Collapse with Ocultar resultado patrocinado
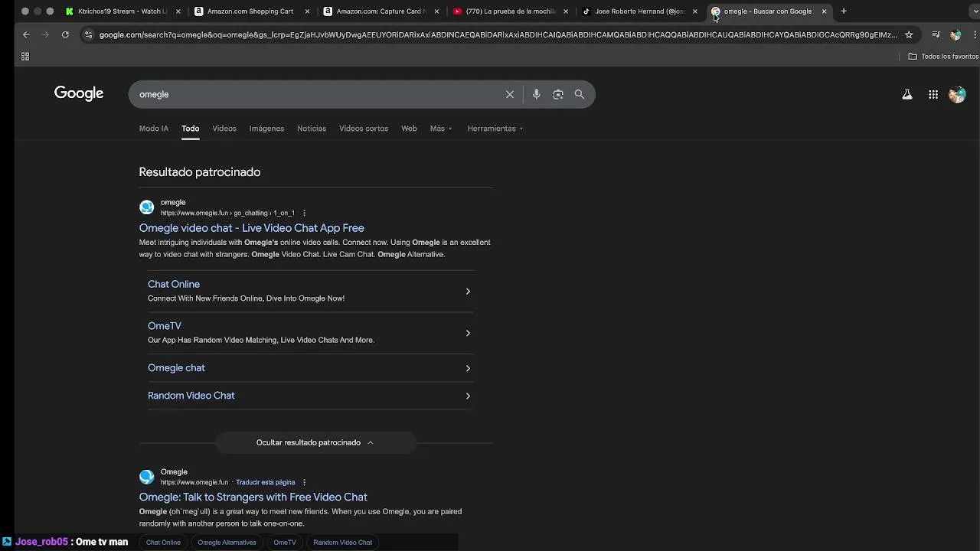Image resolution: width=980 pixels, height=551 pixels. click(x=315, y=442)
